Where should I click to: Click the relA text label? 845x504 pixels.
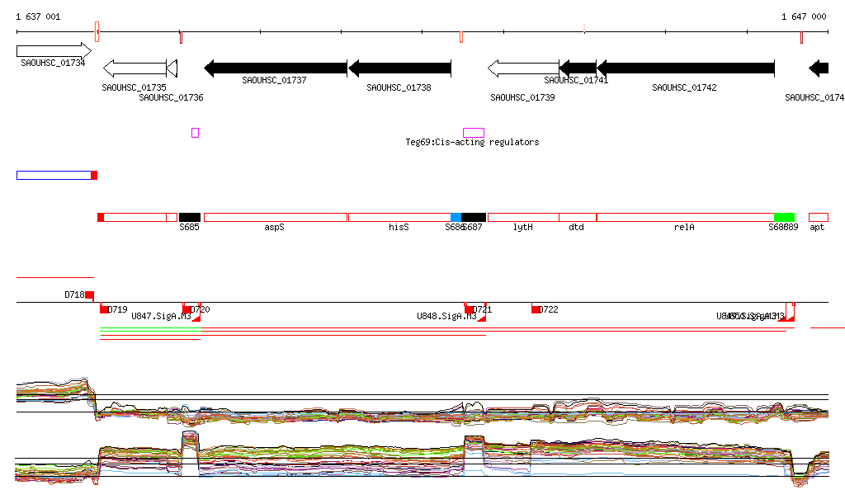tap(684, 227)
